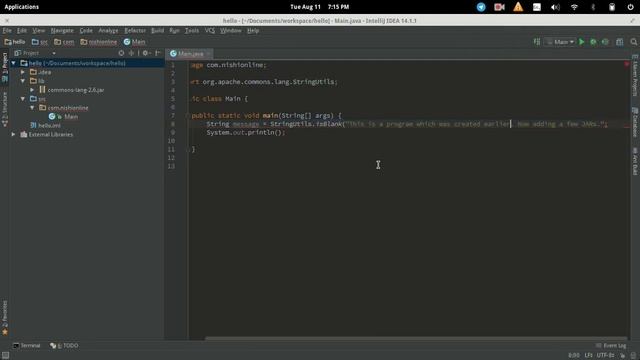This screenshot has width=640, height=360.
Task: Open the Main run configuration dropdown
Action: [560, 42]
